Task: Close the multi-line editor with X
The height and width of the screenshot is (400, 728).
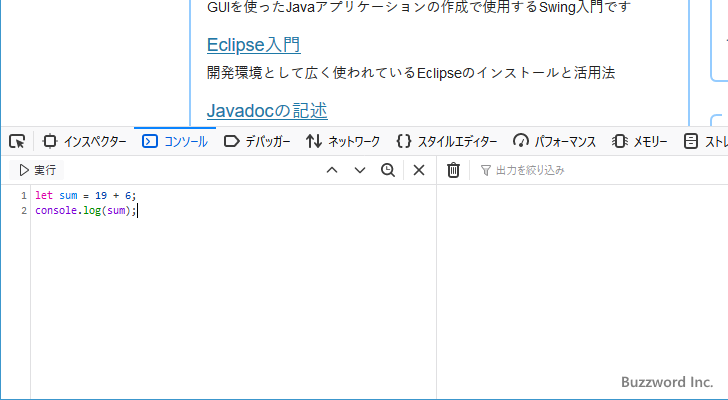Action: 419,170
